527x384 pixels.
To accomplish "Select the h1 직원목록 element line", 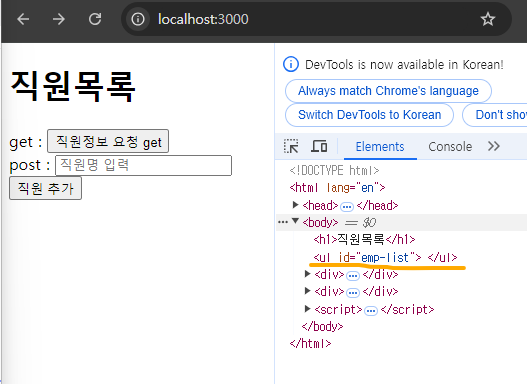I will [x=364, y=240].
